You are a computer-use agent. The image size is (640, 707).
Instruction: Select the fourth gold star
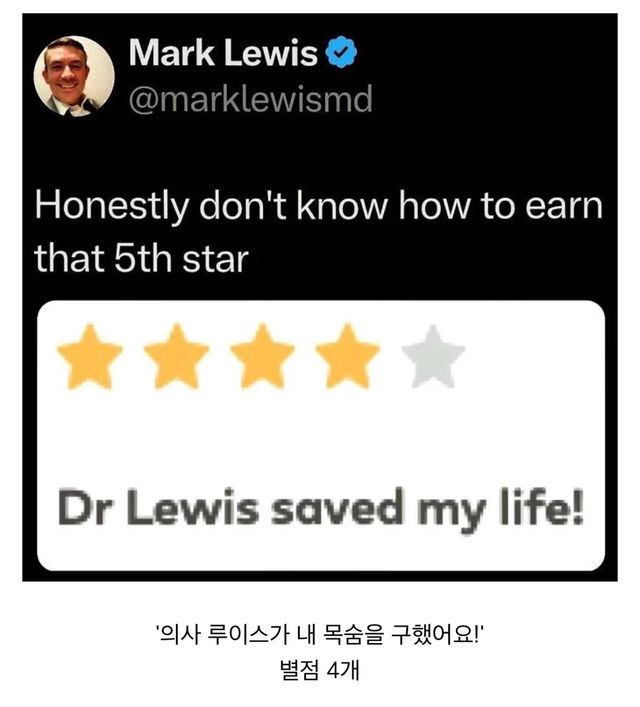tap(348, 357)
